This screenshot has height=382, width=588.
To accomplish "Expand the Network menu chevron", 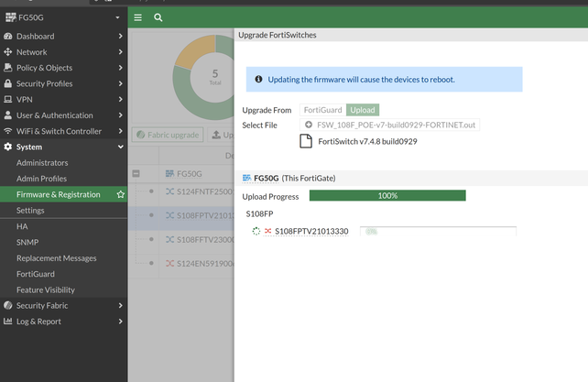I will tap(120, 52).
